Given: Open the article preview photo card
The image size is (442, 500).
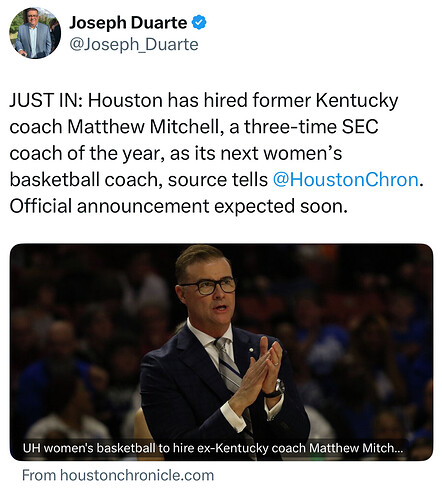Looking at the screenshot, I should pos(221,352).
